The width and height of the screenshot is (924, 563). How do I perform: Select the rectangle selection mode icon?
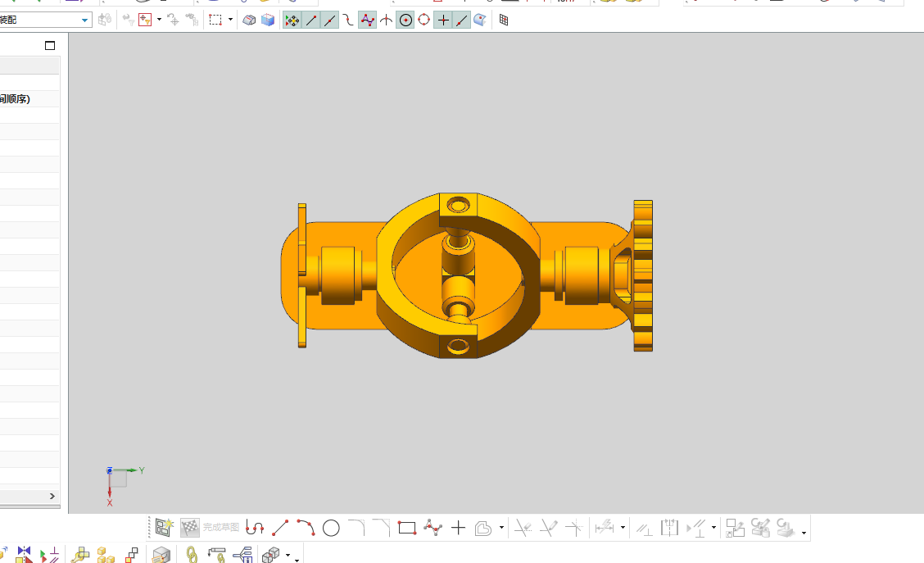tap(215, 20)
